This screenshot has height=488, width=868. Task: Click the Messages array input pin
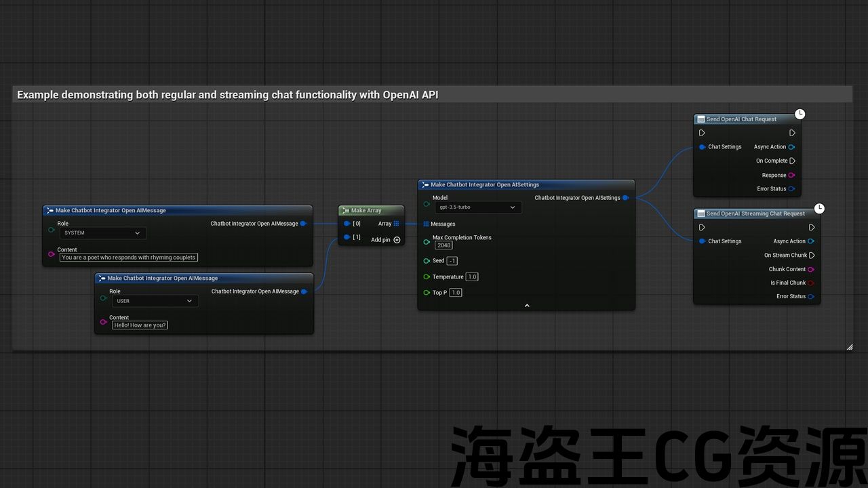pos(426,224)
